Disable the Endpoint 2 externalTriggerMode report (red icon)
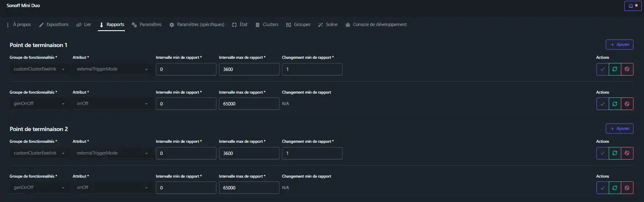Image resolution: width=644 pixels, height=202 pixels. point(627,153)
